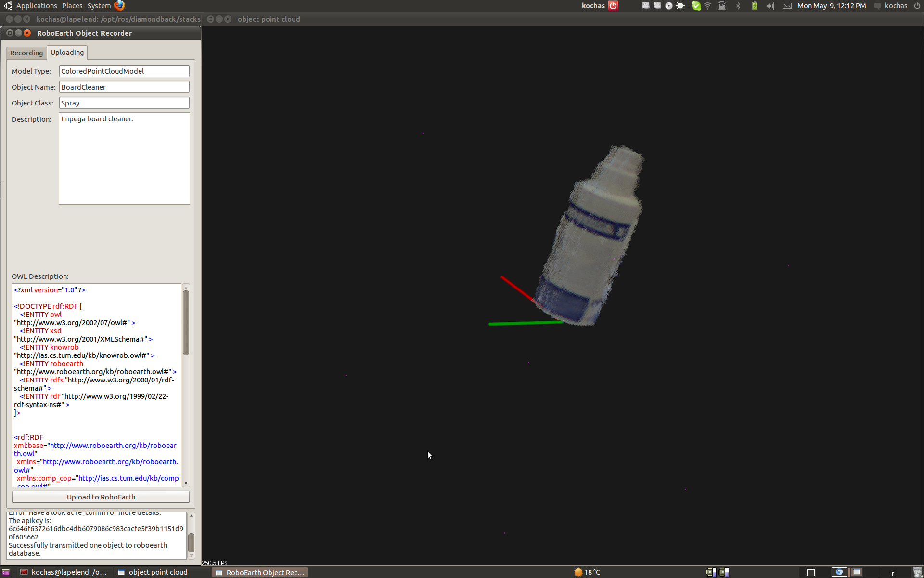
Task: Click in the Description text area
Action: coord(124,159)
